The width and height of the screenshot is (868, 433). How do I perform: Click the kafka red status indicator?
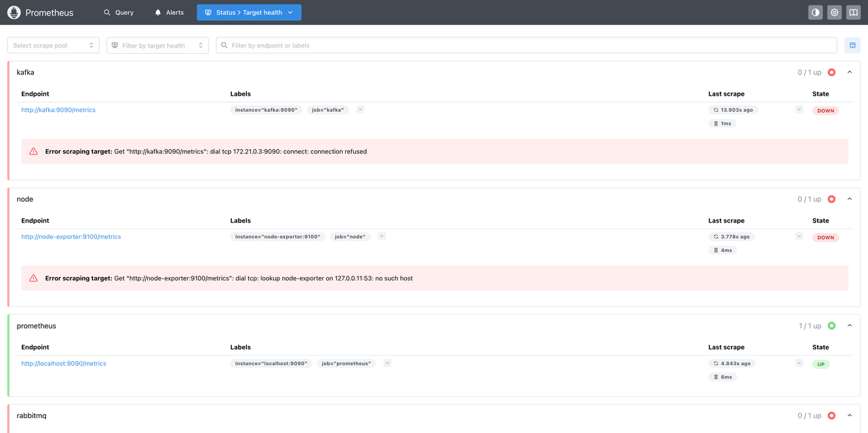[x=831, y=73]
